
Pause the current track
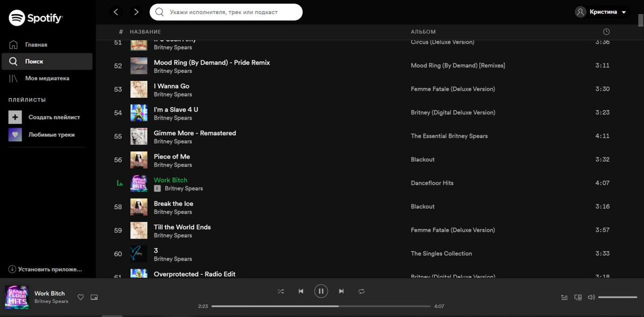(321, 291)
